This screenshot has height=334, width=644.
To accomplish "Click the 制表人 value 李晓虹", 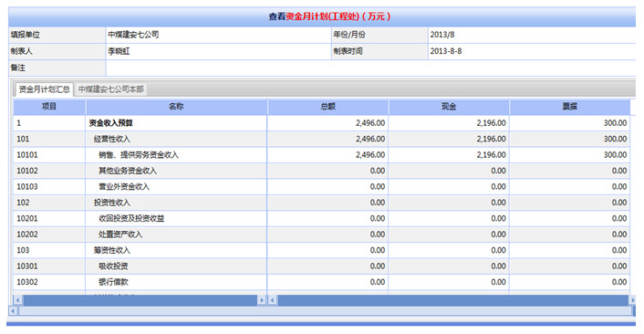I will point(119,51).
